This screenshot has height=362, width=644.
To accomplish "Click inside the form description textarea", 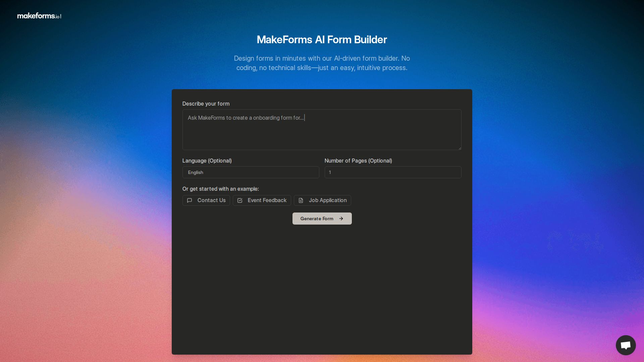I will [322, 130].
